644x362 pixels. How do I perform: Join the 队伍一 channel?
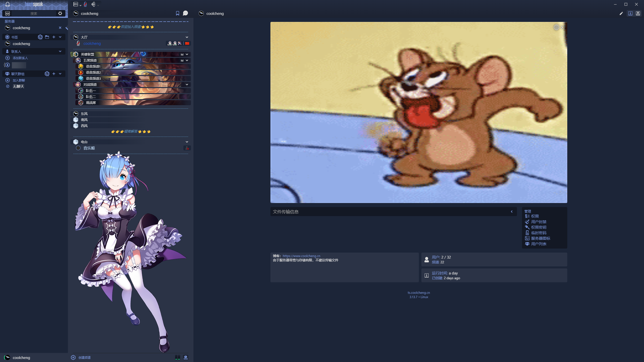[x=133, y=91]
